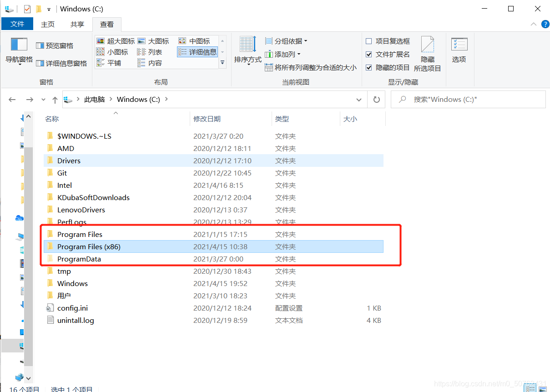
Task: Click the navigation pane scroll down arrow
Action: pos(28,378)
